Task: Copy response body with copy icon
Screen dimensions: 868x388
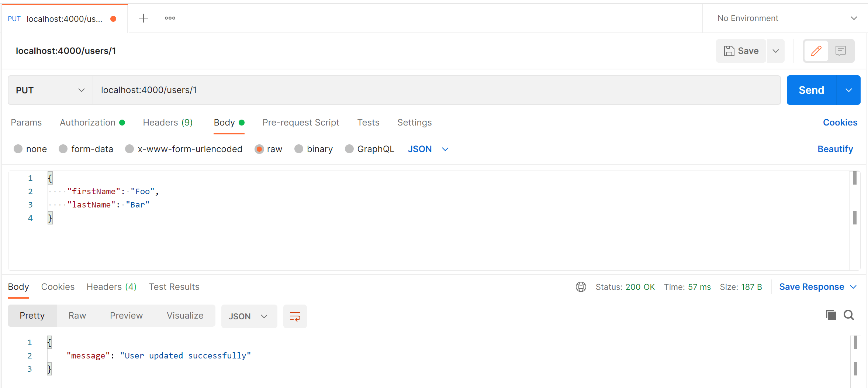Action: [831, 315]
